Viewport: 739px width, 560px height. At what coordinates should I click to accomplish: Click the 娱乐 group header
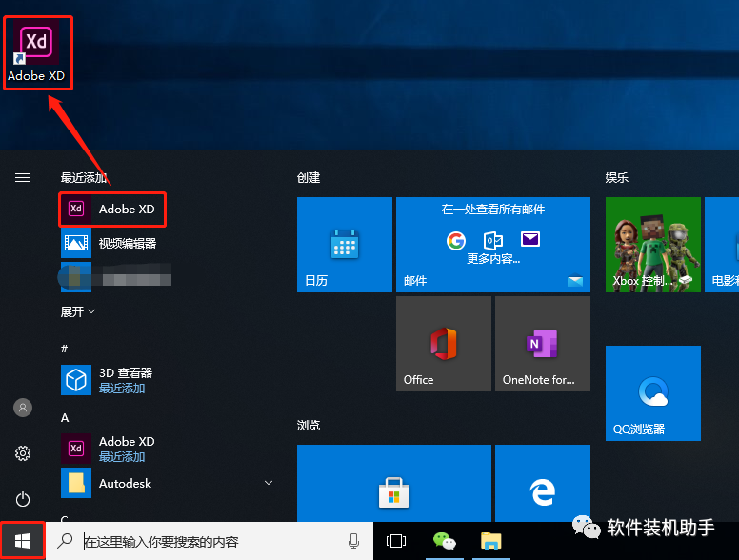coord(617,177)
